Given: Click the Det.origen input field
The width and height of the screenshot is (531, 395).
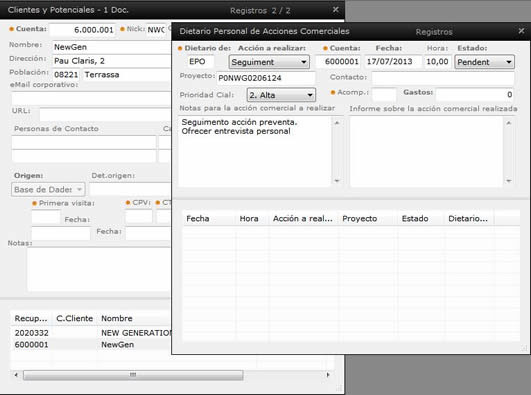Looking at the screenshot, I should [130, 189].
